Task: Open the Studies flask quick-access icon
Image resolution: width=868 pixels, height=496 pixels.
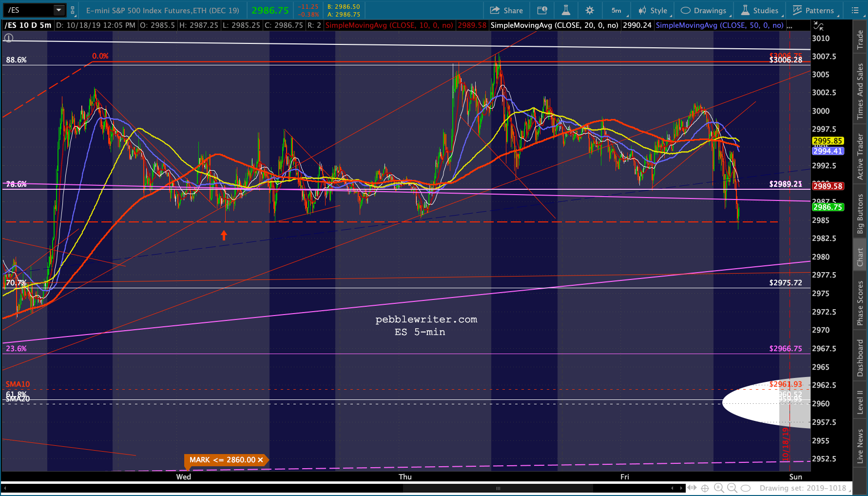Action: [566, 10]
